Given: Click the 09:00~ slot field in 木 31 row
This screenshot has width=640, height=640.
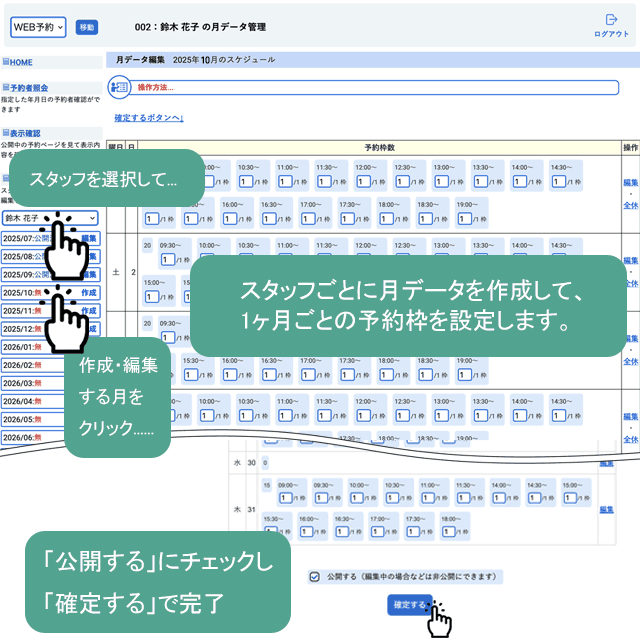Looking at the screenshot, I should coord(285,498).
